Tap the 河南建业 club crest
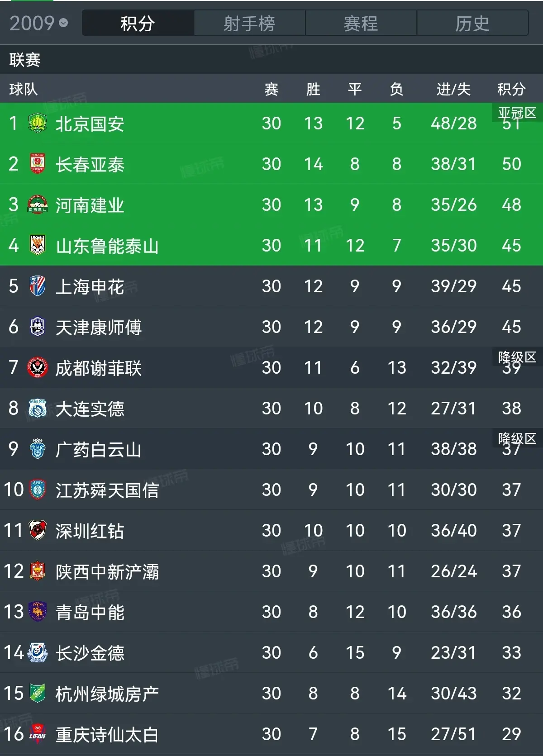Image resolution: width=543 pixels, height=756 pixels. coord(38,204)
